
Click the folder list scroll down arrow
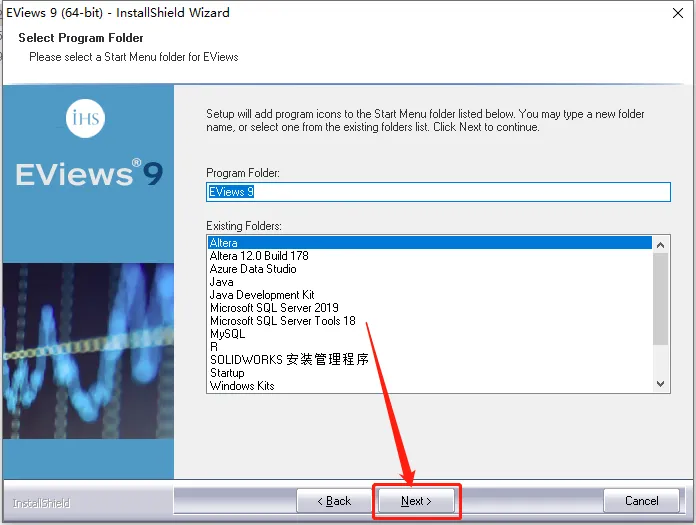(x=660, y=384)
